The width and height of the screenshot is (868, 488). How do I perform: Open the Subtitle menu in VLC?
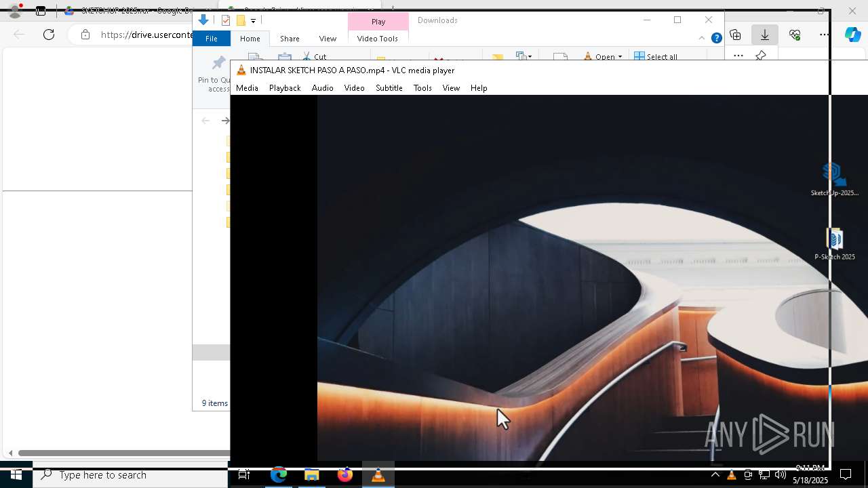[x=389, y=88]
